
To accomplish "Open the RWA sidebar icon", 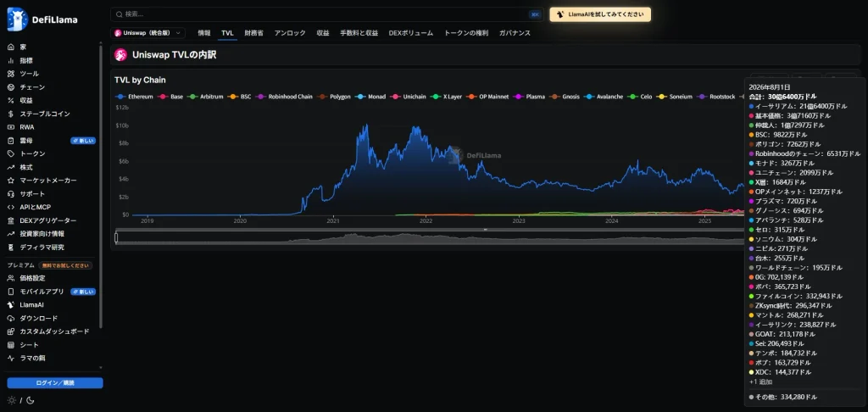I will 10,127.
